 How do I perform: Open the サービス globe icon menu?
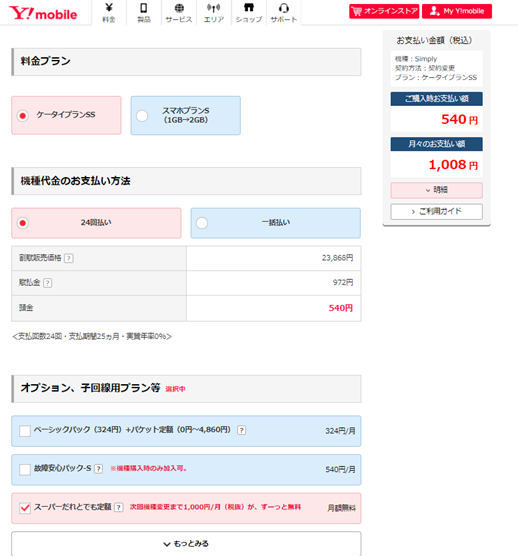[x=179, y=13]
